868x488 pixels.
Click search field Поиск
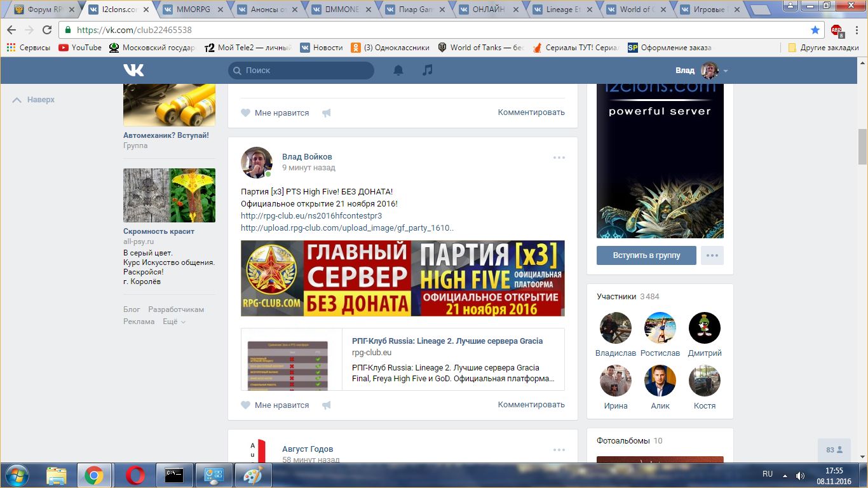301,71
